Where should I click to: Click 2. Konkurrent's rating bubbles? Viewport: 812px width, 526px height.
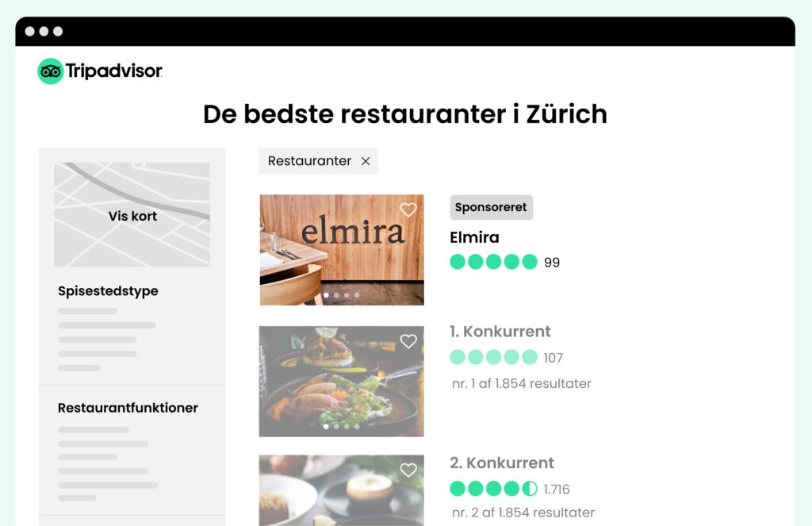point(493,488)
